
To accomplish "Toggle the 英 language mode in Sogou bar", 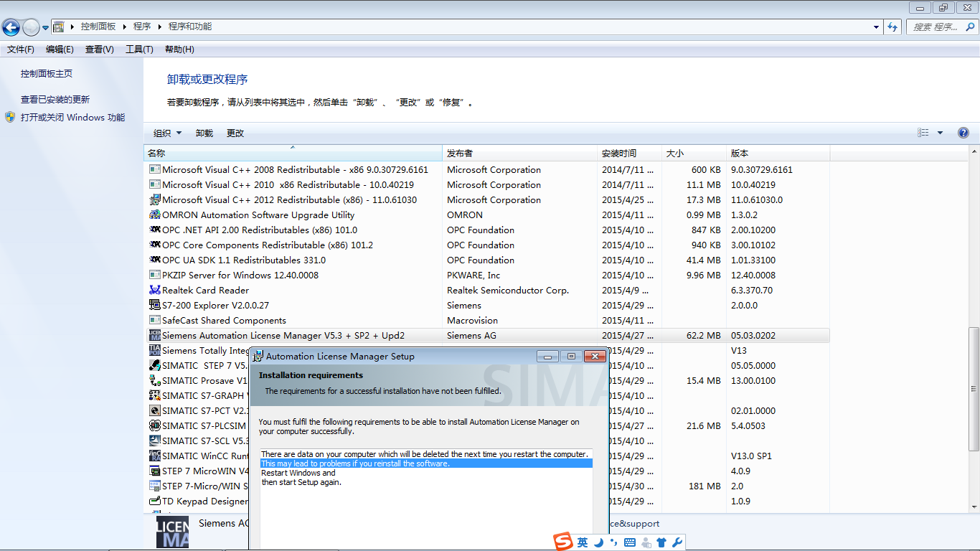I will tap(583, 543).
